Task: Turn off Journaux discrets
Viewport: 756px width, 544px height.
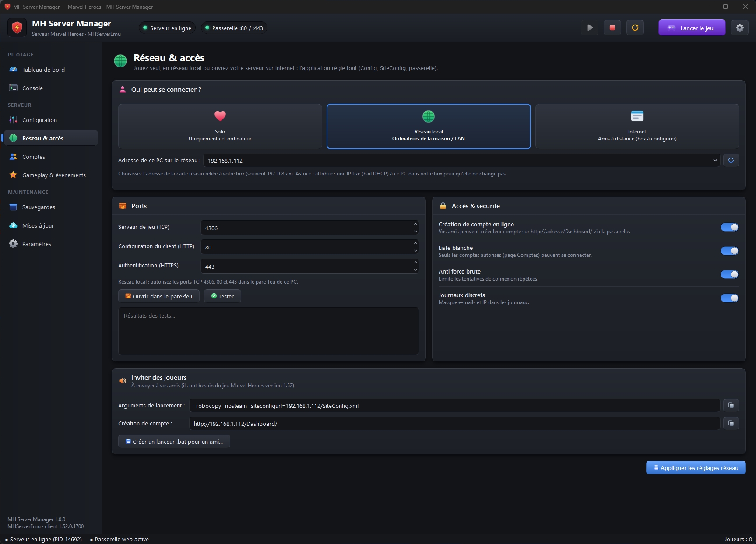Action: 729,298
